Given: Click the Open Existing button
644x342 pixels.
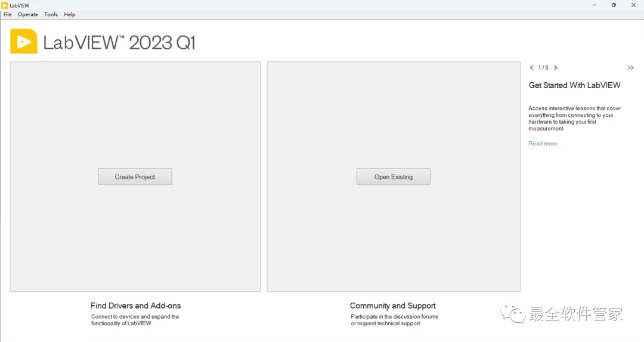Looking at the screenshot, I should 394,176.
